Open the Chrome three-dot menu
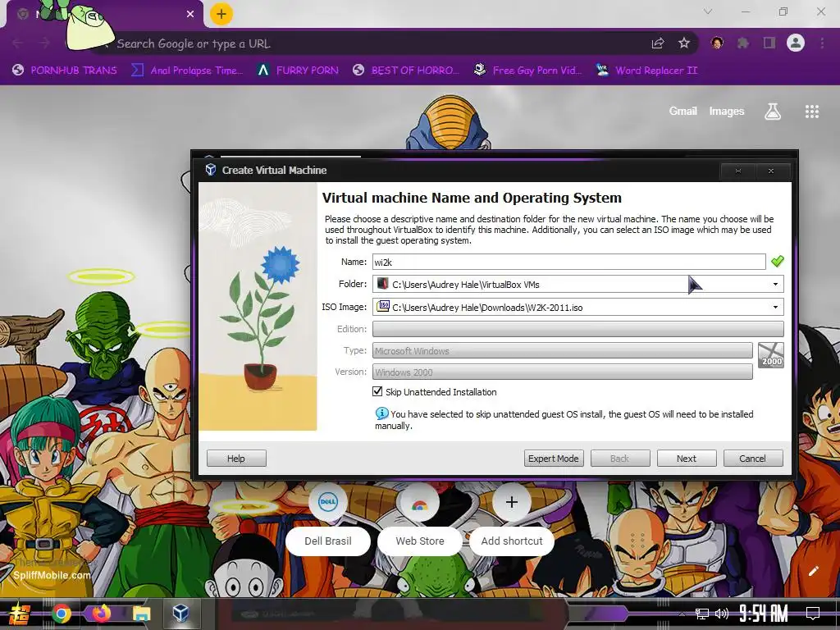This screenshot has width=840, height=630. tap(822, 43)
